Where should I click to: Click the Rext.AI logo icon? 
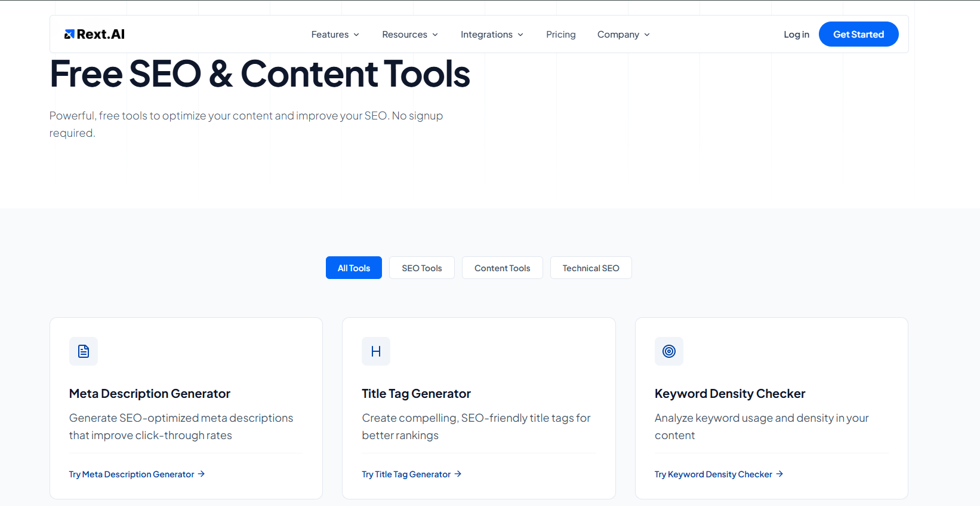point(69,35)
